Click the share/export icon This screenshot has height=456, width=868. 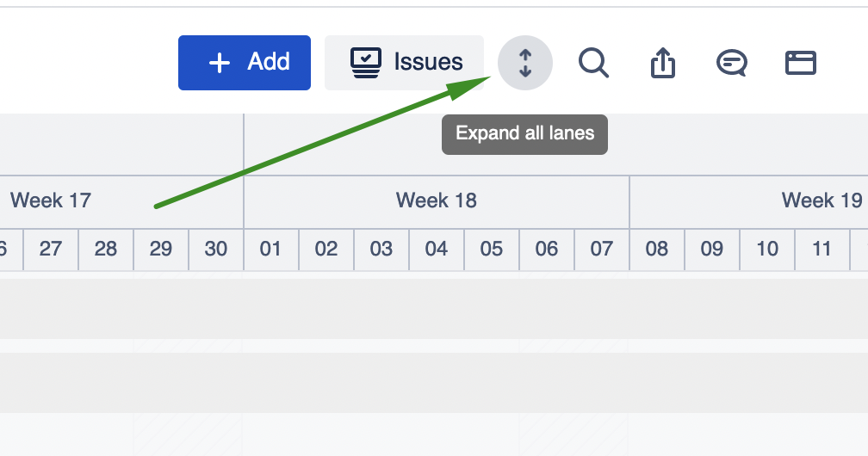point(662,63)
